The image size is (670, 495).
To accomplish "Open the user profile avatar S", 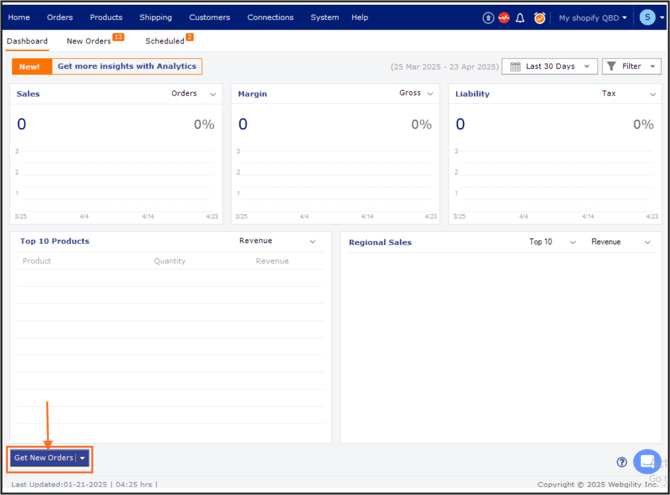I will click(648, 17).
